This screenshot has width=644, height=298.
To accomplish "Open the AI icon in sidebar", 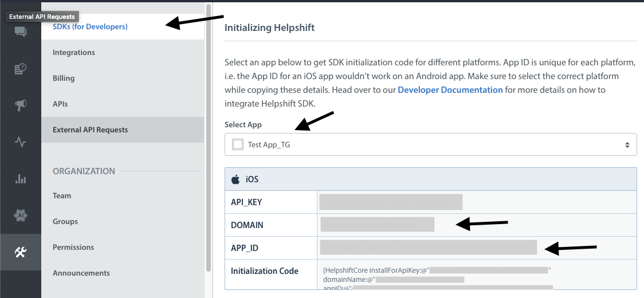I will coord(21,215).
